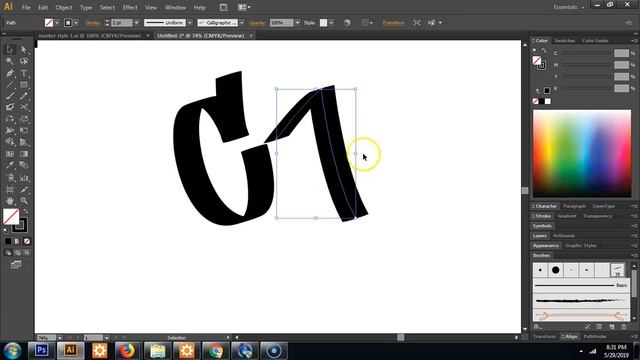Open the Object menu
Viewport: 640px width, 360px height.
pos(64,7)
